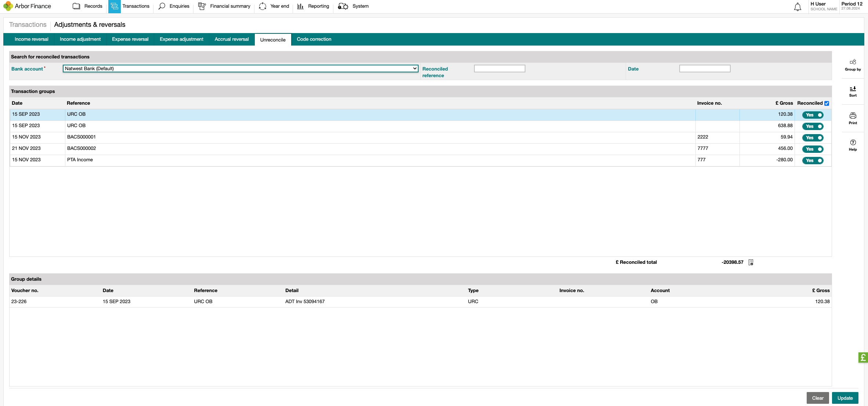Open the notifications bell
Viewport: 868px width, 406px height.
pyautogui.click(x=798, y=7)
